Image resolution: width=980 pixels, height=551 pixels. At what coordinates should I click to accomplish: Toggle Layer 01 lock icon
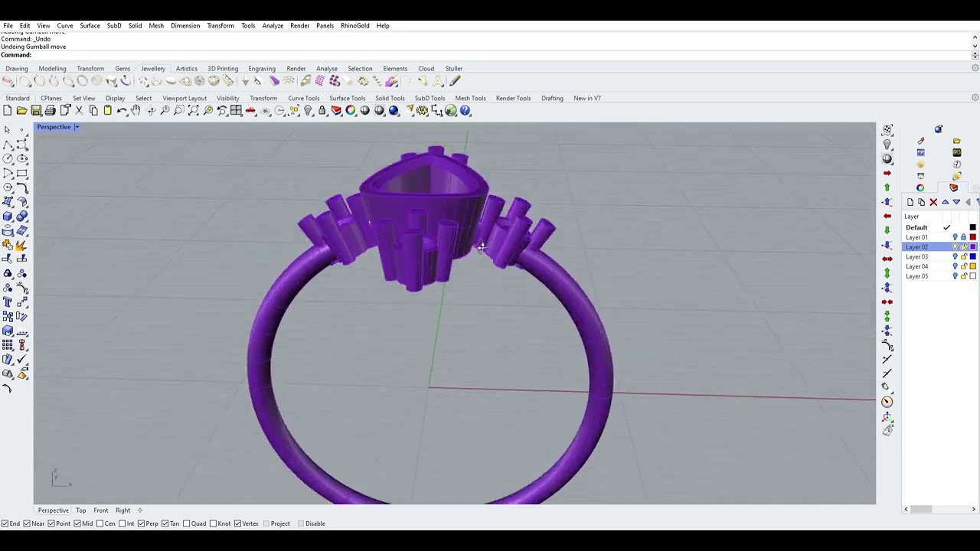coord(964,237)
